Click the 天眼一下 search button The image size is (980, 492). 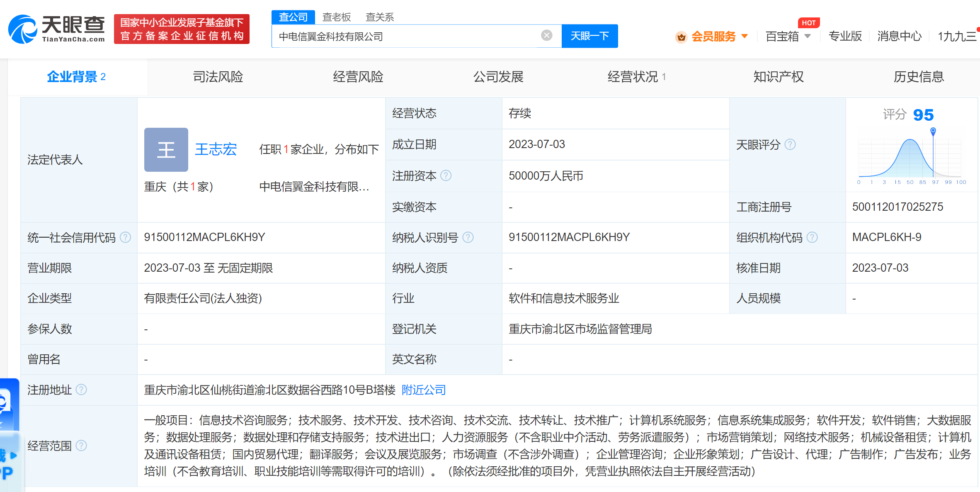click(589, 36)
